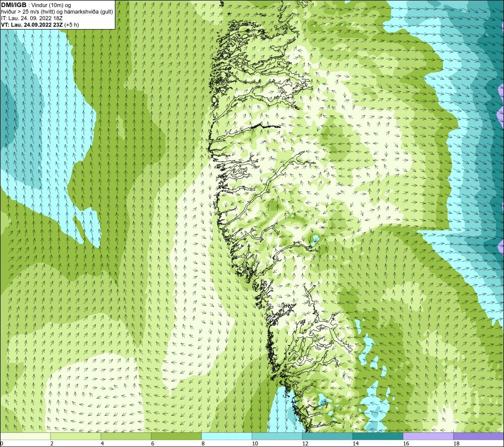
Task: Click the legend scale label '16'
Action: point(406,444)
